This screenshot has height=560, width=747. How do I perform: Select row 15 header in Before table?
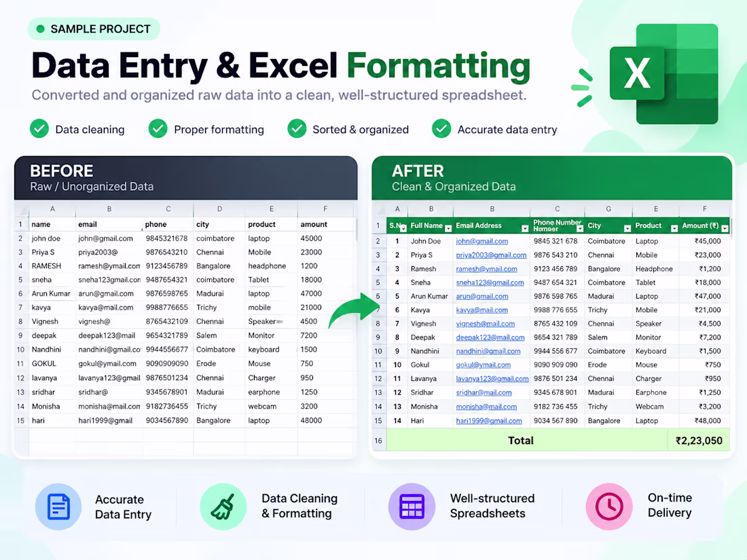click(x=20, y=420)
